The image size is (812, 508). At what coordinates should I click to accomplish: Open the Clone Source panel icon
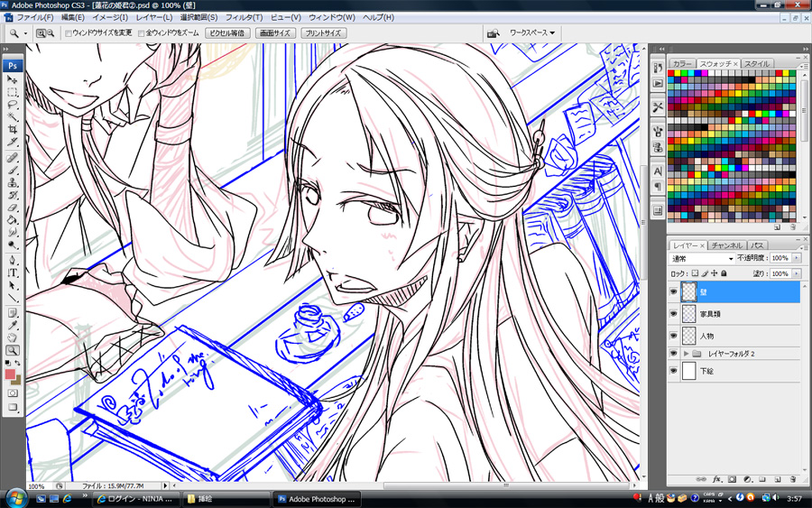coord(658,147)
